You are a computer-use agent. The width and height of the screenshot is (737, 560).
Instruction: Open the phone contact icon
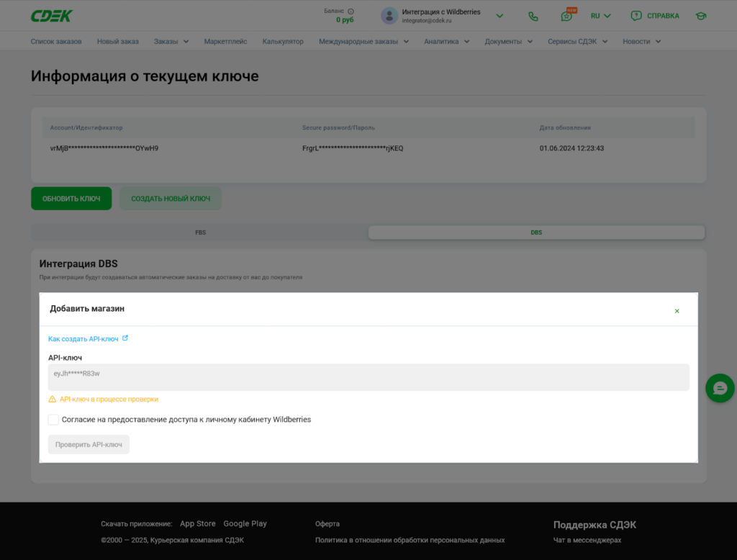coord(533,16)
